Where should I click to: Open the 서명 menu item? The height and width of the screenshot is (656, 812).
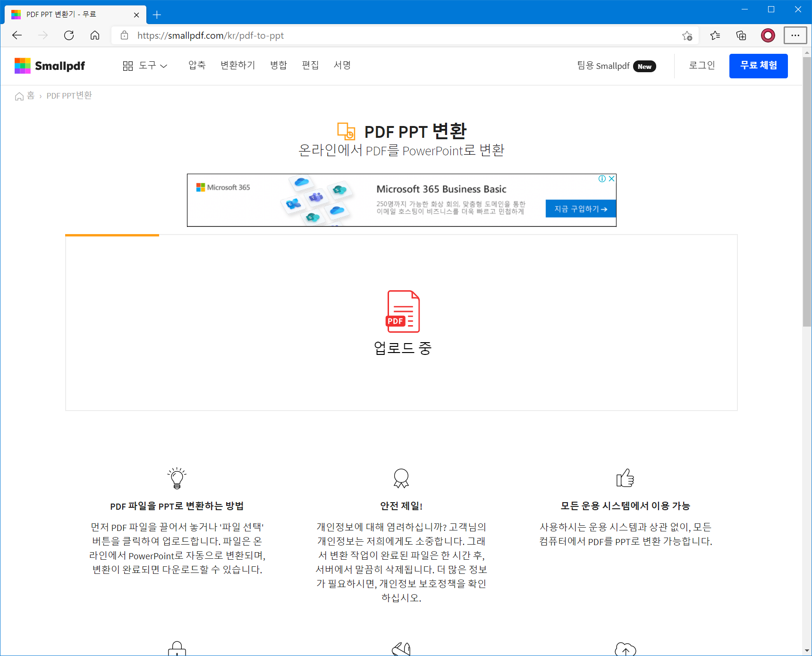[x=342, y=65]
